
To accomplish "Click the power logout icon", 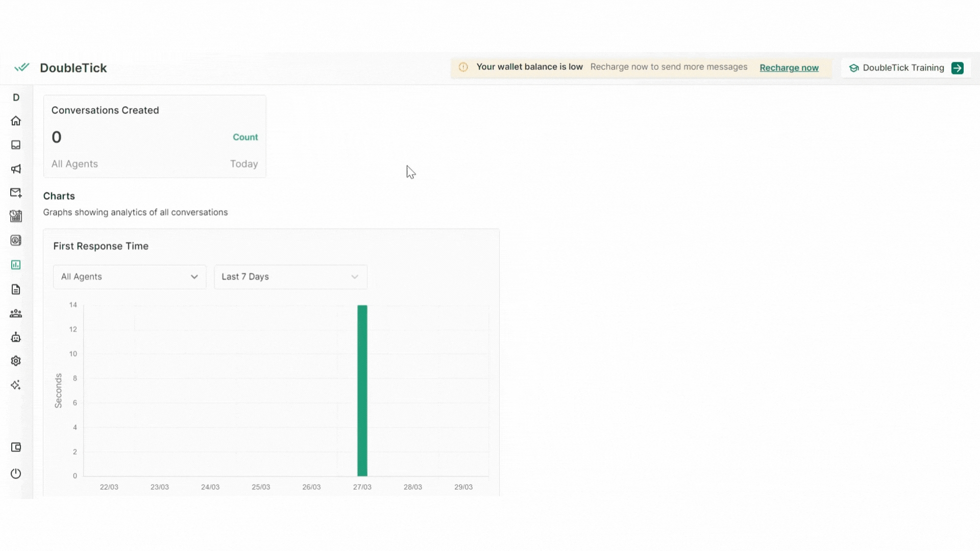I will point(16,473).
